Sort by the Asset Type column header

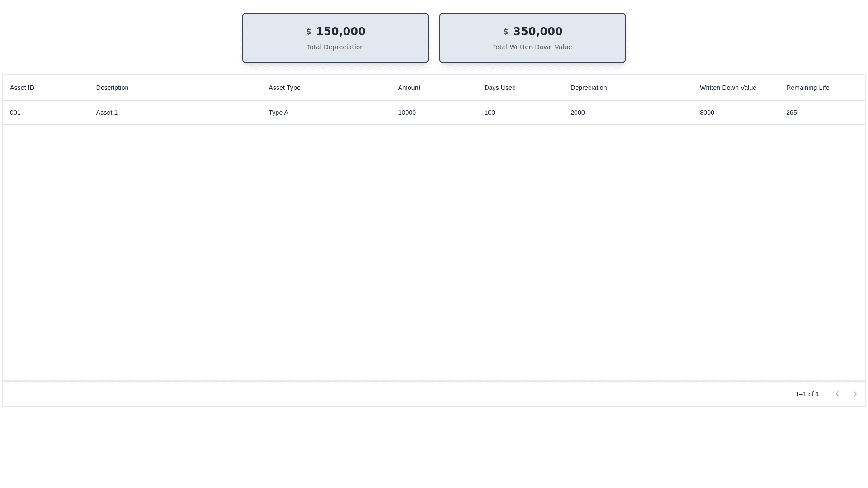click(x=284, y=88)
